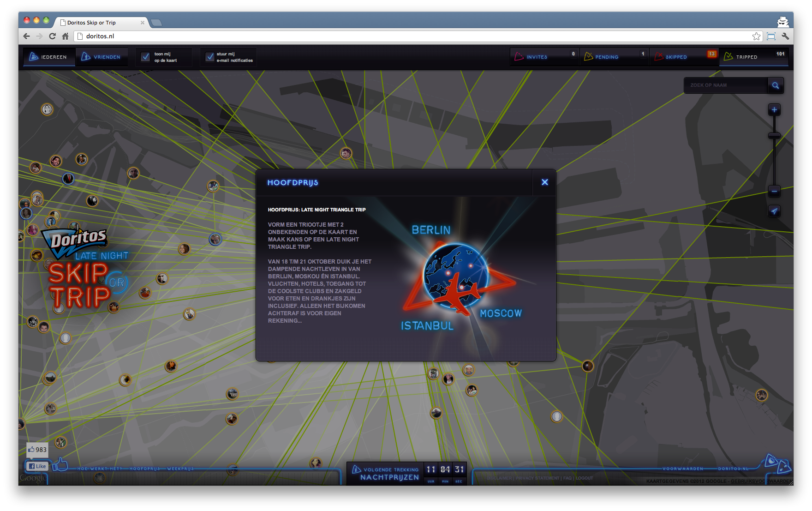This screenshot has width=812, height=511.
Task: Click the Doritos chip icons in bottom-right corner
Action: (778, 463)
